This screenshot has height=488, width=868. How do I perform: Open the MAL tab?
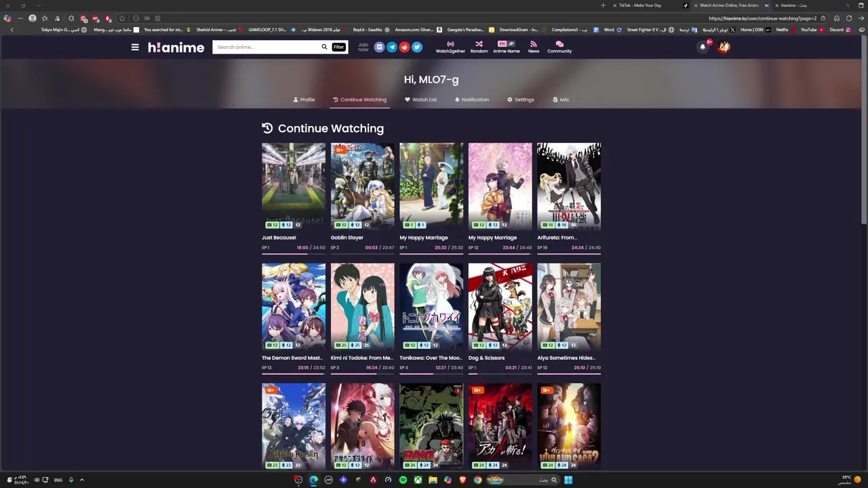(x=561, y=100)
